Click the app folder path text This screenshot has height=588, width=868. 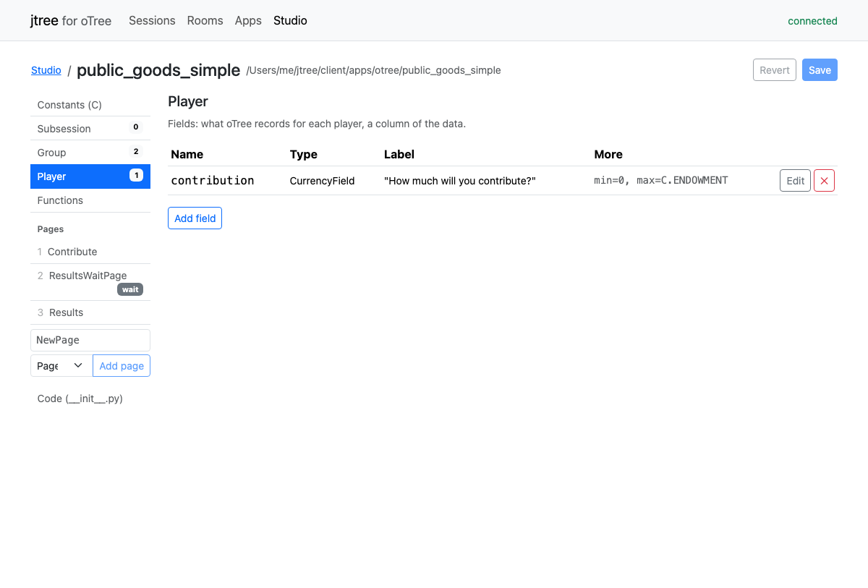(373, 70)
